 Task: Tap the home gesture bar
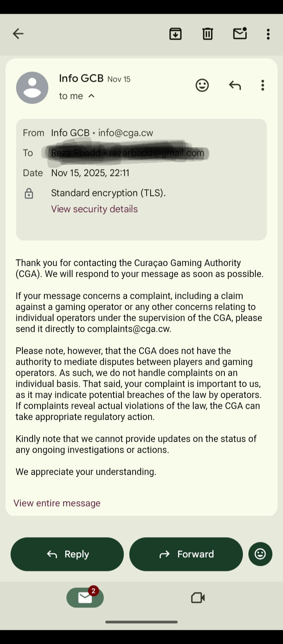pyautogui.click(x=141, y=622)
